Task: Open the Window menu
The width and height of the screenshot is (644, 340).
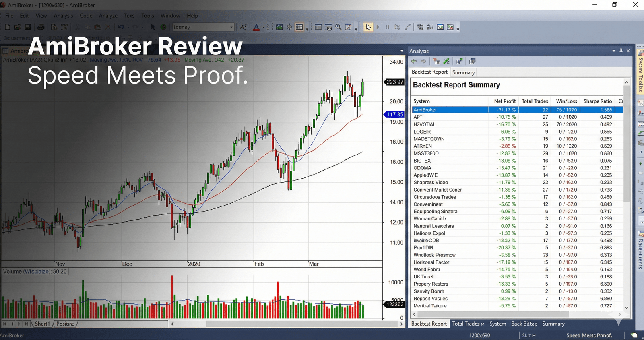Action: click(170, 16)
